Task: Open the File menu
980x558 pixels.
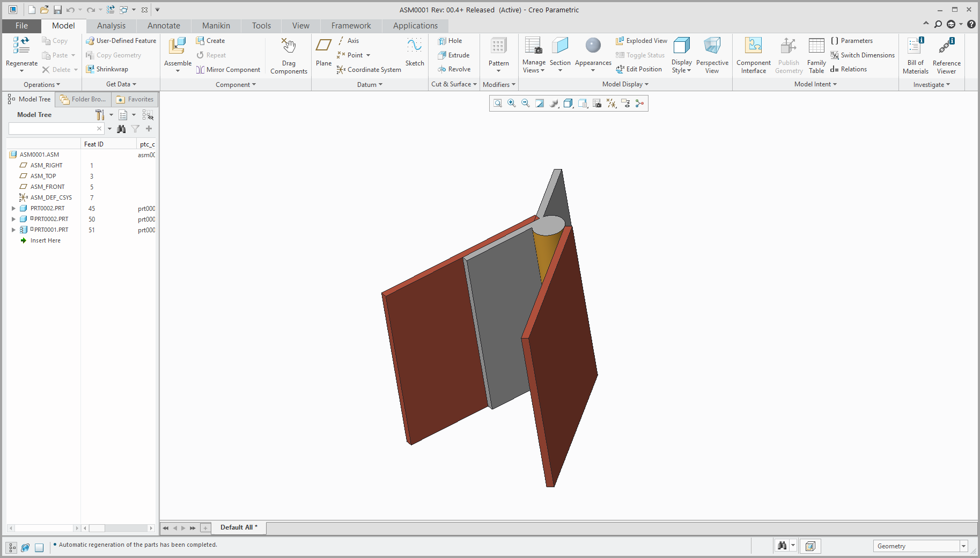Action: (21, 26)
